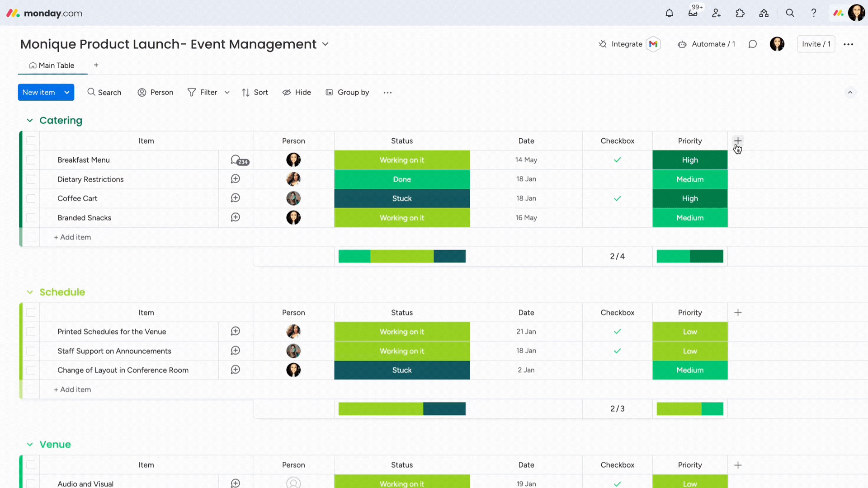The width and height of the screenshot is (868, 488).
Task: Add column in the Catering group
Action: (x=738, y=141)
